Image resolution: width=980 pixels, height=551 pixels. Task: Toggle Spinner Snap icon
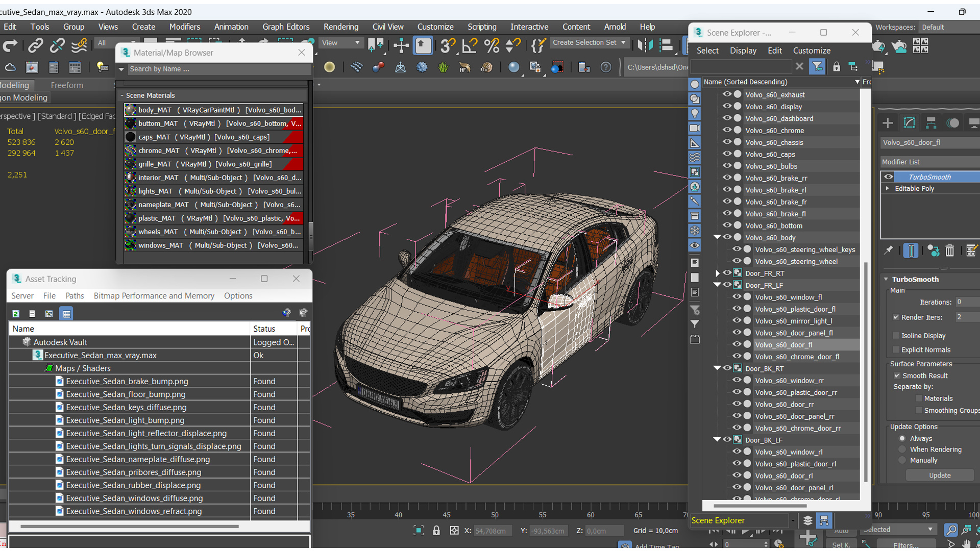point(513,46)
